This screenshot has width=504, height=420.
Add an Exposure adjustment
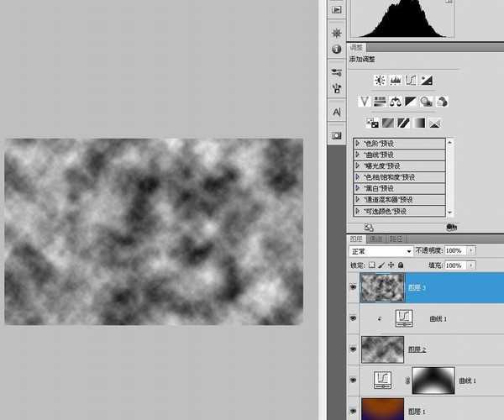427,81
